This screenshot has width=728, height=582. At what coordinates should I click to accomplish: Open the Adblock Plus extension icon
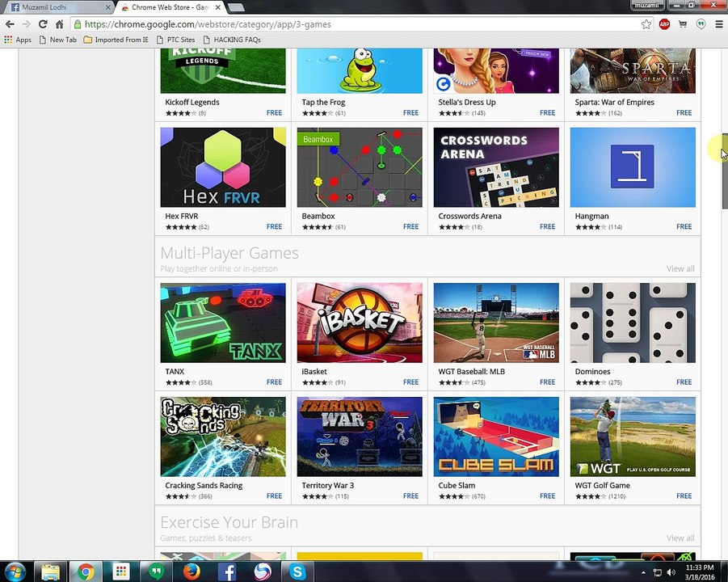(664, 24)
